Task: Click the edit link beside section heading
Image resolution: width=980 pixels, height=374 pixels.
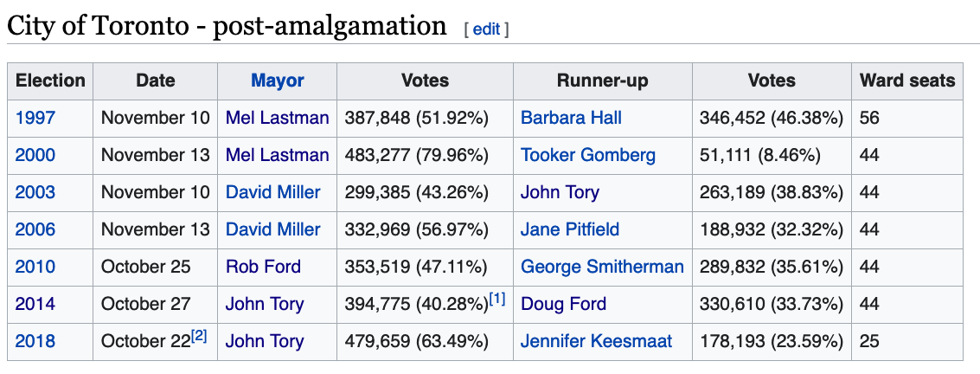Action: pyautogui.click(x=486, y=29)
